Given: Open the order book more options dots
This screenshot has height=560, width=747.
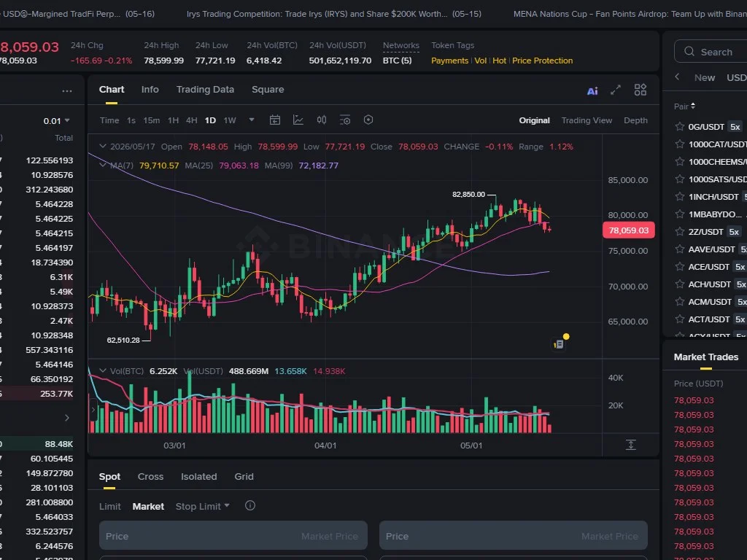Looking at the screenshot, I should (67, 91).
